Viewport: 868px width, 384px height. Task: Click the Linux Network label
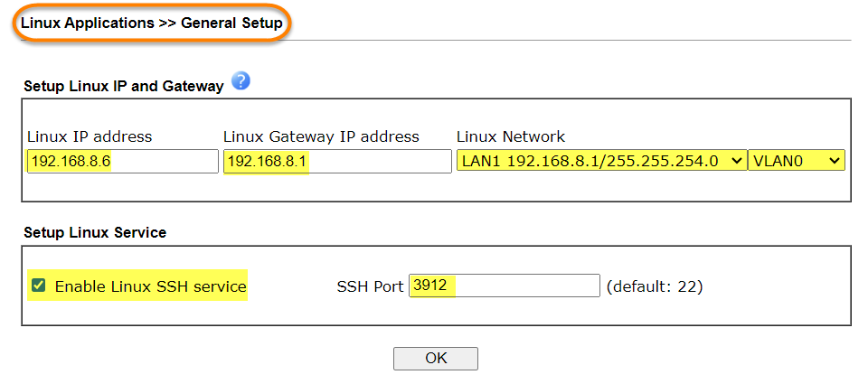511,136
